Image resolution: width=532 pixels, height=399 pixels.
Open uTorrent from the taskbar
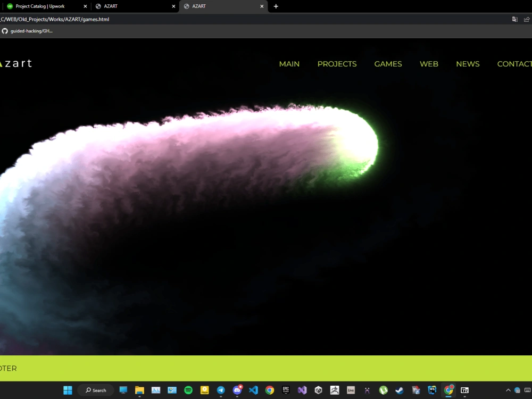[384, 390]
